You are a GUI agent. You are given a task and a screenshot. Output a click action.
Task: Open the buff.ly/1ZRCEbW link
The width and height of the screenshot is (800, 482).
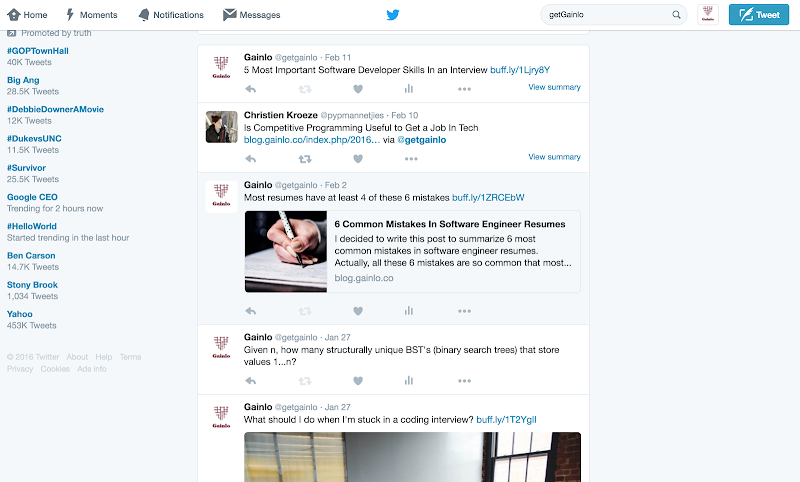(x=488, y=197)
